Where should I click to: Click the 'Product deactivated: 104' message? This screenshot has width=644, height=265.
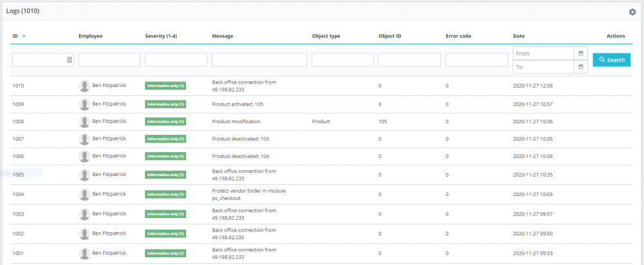point(240,157)
